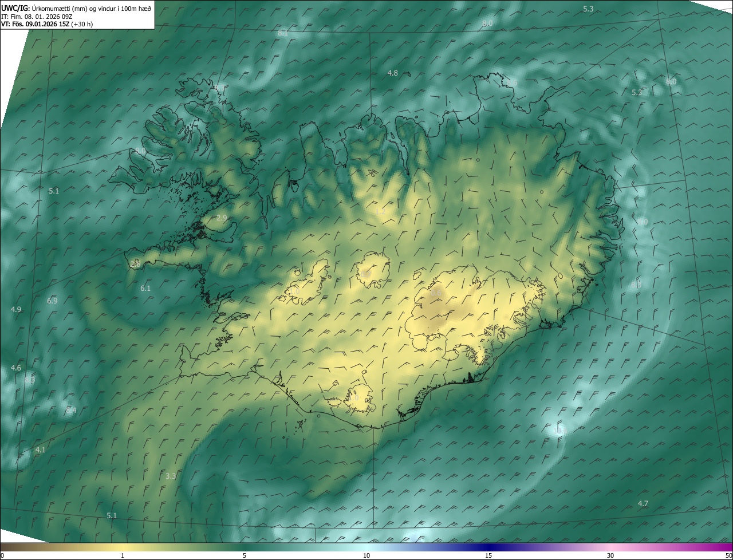This screenshot has height=560, width=733.
Task: Click the 15 tick on the color scale
Action: (x=488, y=555)
